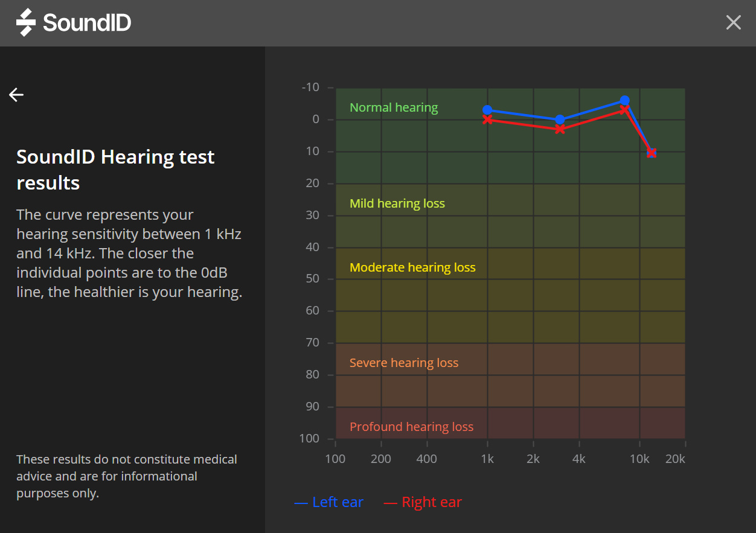Click the right ear 8k cross marker
The width and height of the screenshot is (756, 533).
(624, 110)
